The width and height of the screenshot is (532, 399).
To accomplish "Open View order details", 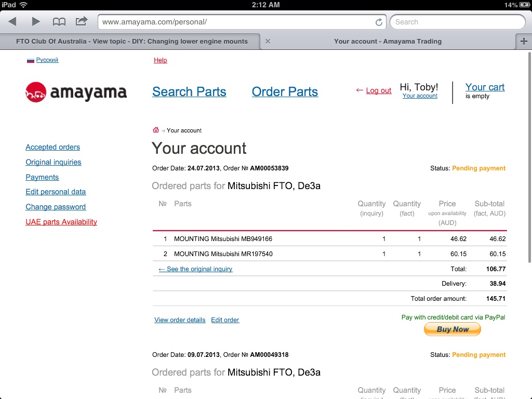I will coord(180,320).
